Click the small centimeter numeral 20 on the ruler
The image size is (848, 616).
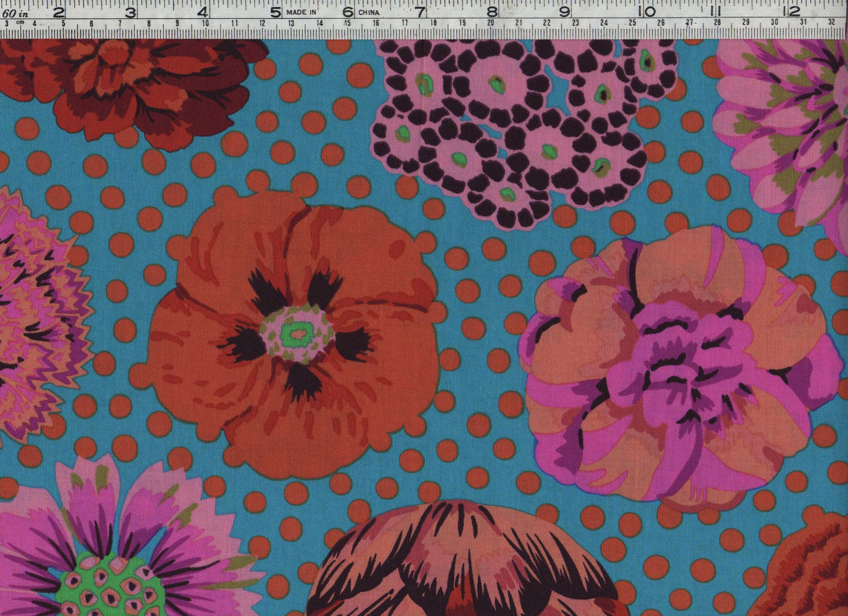pos(490,23)
